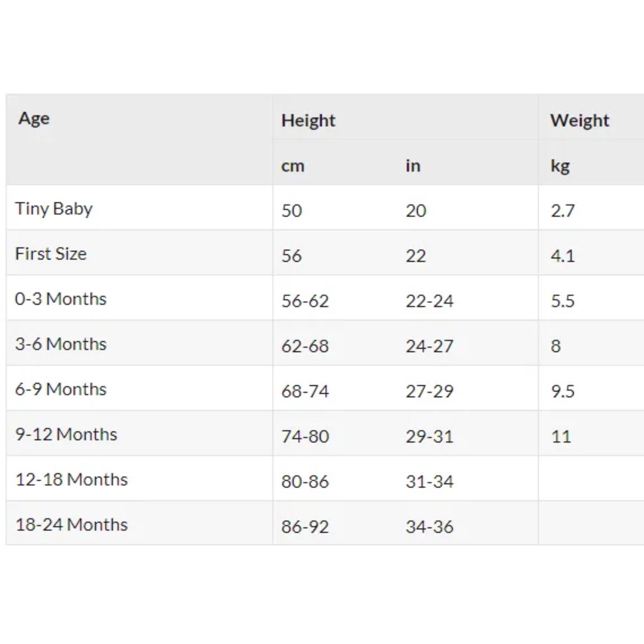
Task: Select the 0-3 Months row label
Action: pyautogui.click(x=61, y=299)
